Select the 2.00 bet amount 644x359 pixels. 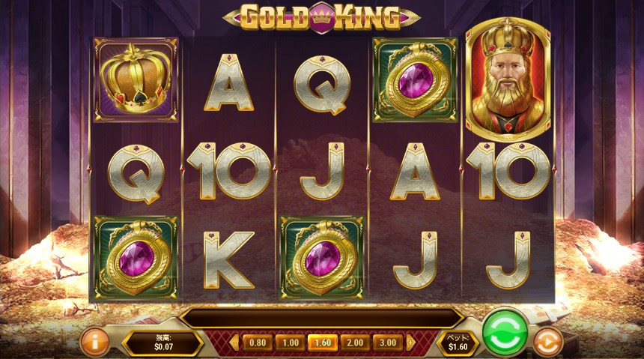point(355,343)
